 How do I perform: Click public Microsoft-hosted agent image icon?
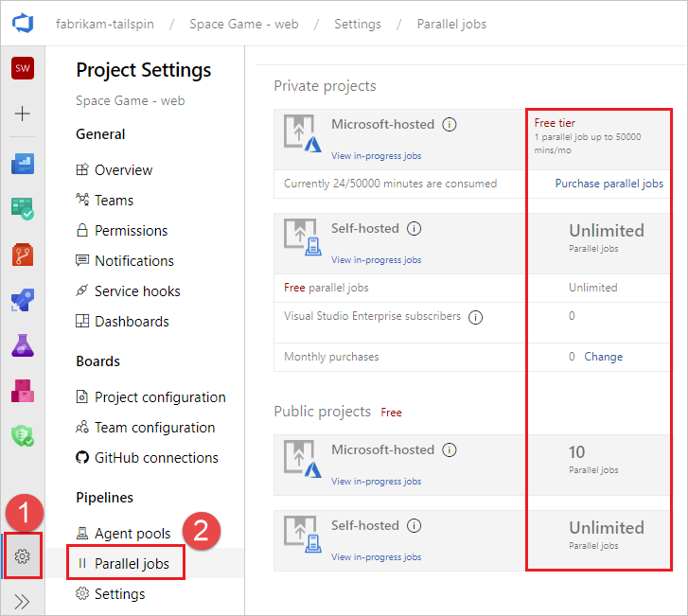point(302,459)
